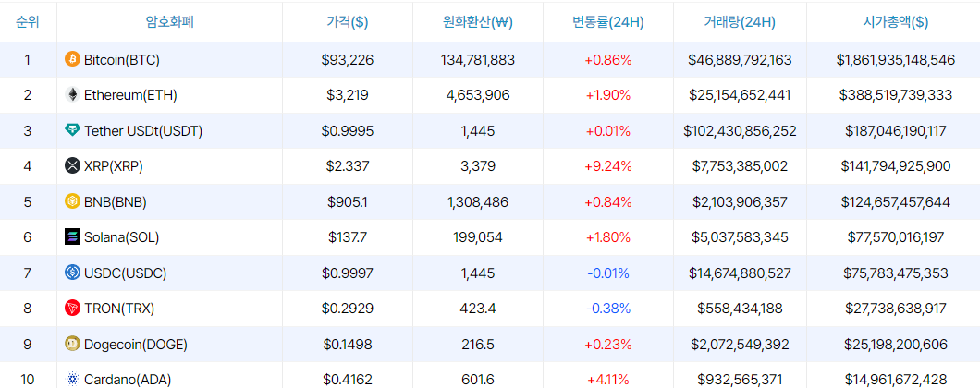Click the Ethereum diamond icon
980x388 pixels.
[72, 95]
